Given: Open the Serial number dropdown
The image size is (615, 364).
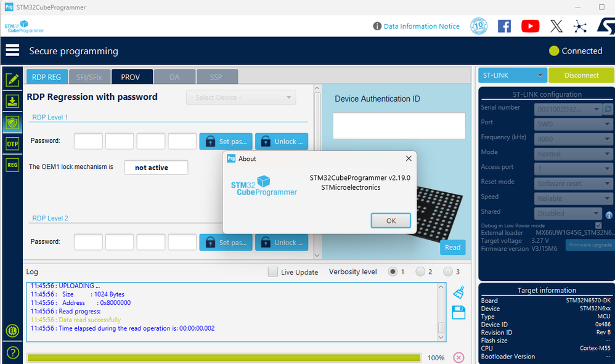Looking at the screenshot, I should click(x=568, y=109).
